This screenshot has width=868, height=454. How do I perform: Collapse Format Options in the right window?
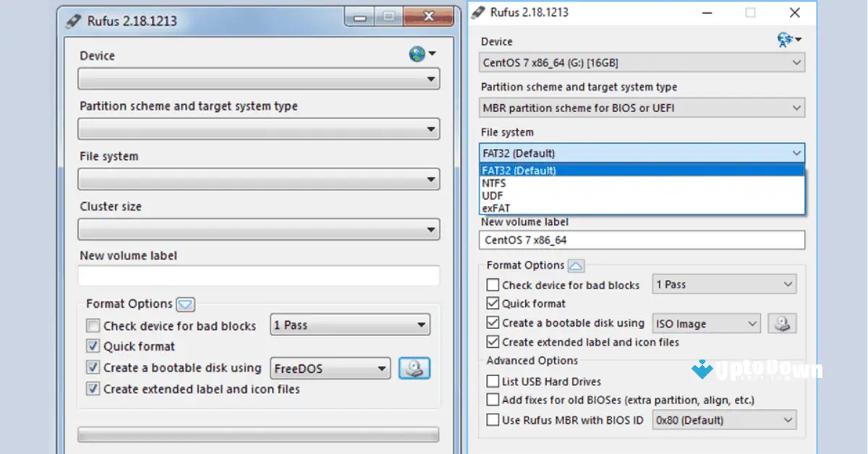click(x=576, y=265)
